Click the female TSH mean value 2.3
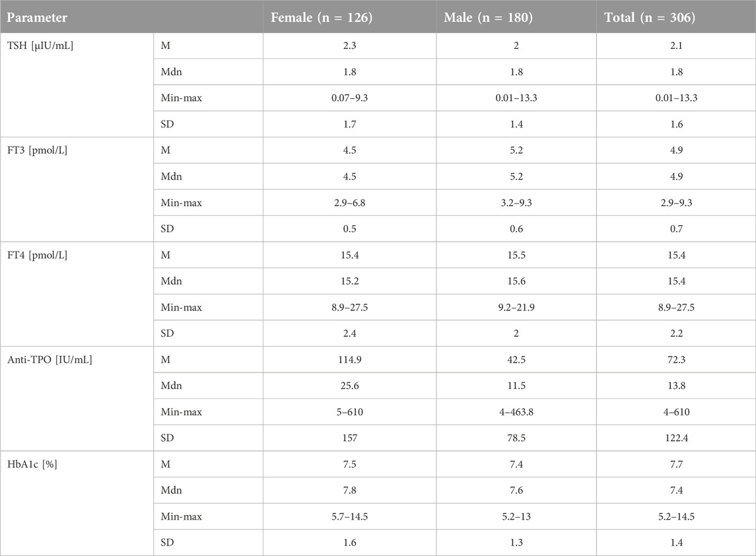The height and width of the screenshot is (556, 756). 349,46
